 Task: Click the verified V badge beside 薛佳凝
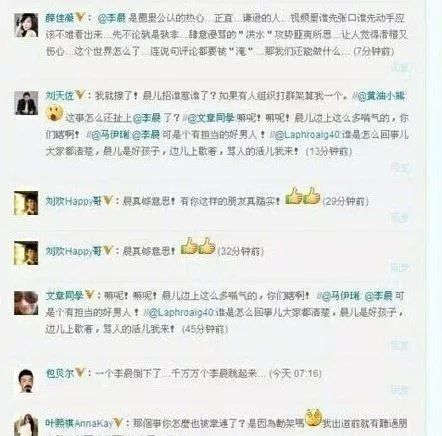click(80, 17)
